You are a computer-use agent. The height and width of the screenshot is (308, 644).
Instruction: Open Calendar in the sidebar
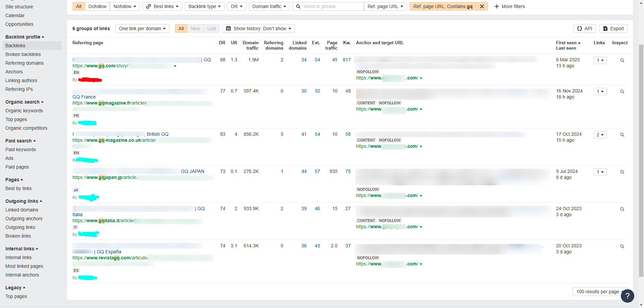coord(15,15)
